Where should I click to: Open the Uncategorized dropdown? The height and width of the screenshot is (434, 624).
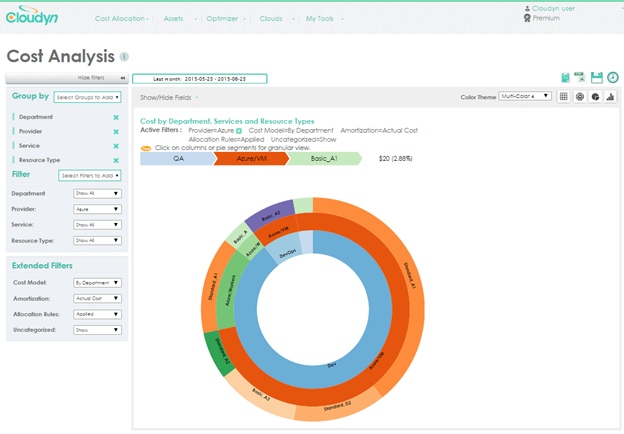[x=98, y=330]
